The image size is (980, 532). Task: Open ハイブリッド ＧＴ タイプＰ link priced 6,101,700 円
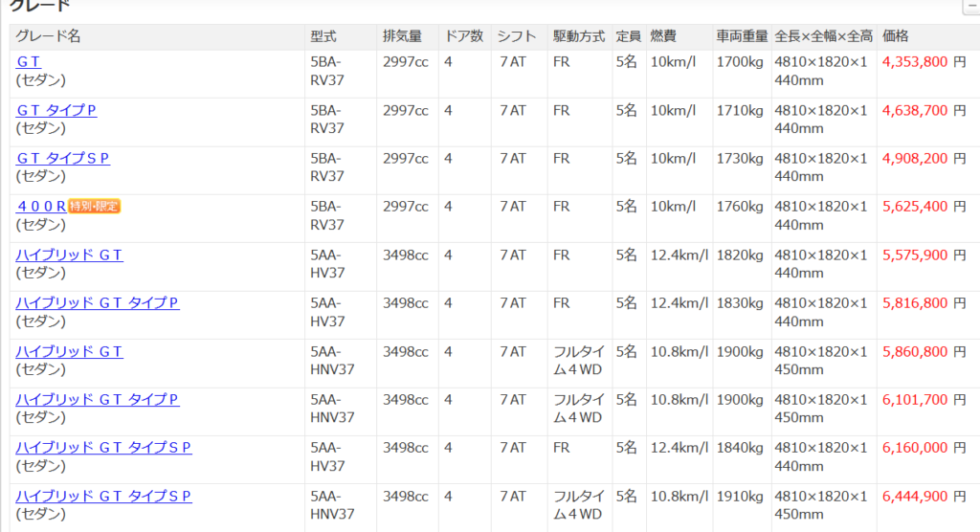coord(98,399)
